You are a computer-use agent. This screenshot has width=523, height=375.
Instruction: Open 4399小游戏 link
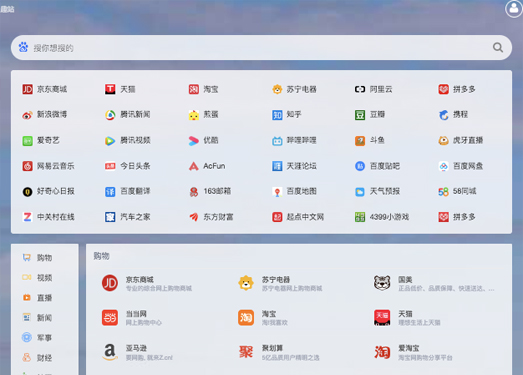click(x=382, y=217)
